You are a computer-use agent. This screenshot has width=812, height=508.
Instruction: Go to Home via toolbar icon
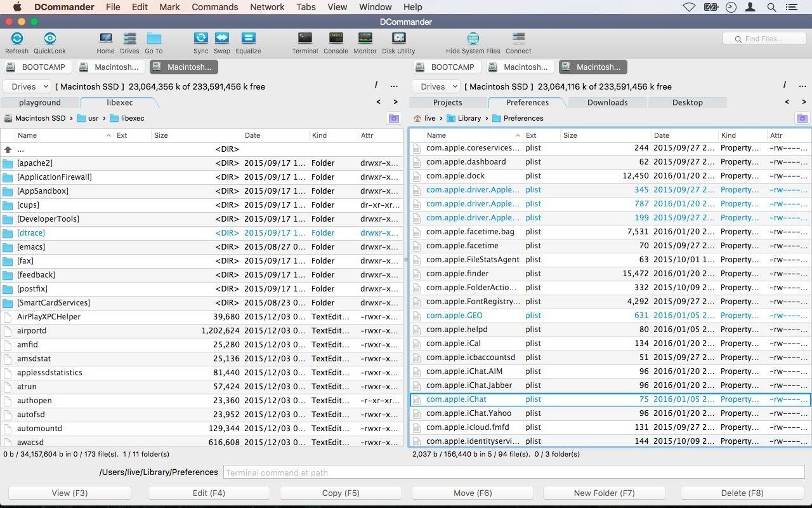(x=105, y=43)
